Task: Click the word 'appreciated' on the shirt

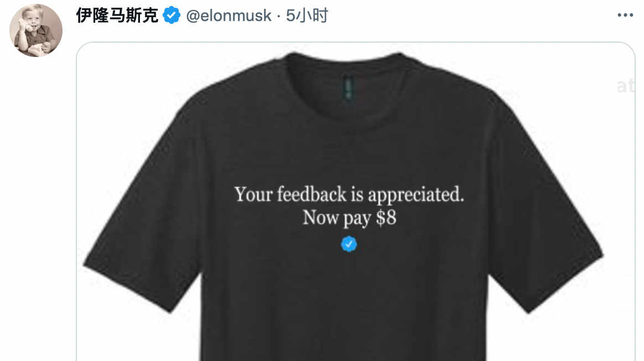Action: tap(416, 195)
